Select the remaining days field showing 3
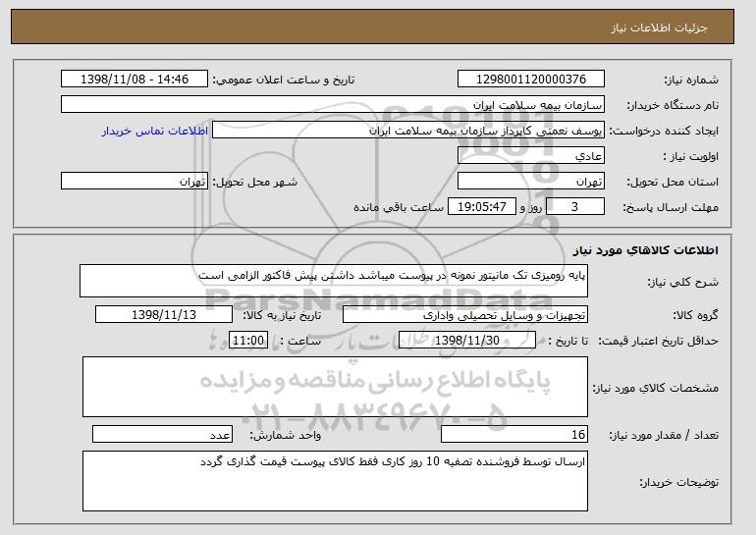The image size is (756, 535). coord(575,207)
